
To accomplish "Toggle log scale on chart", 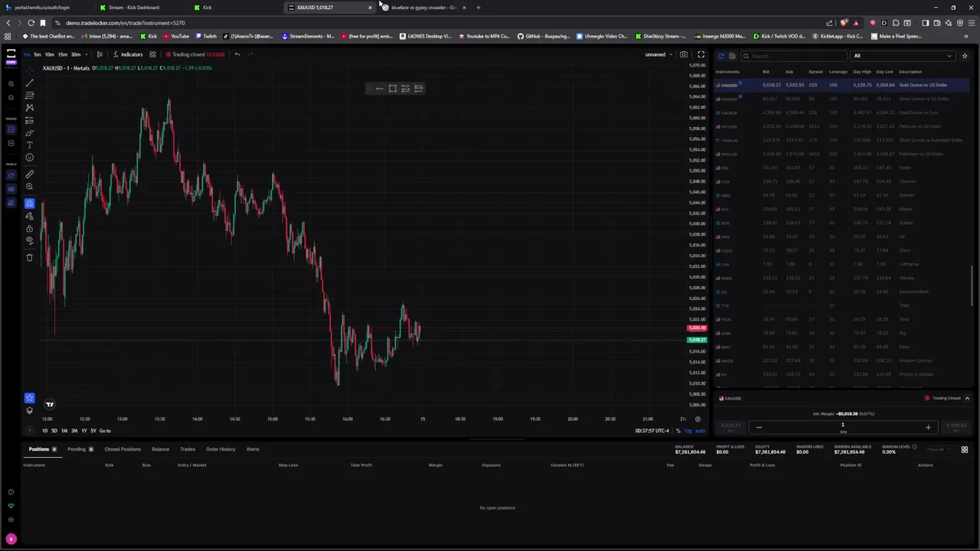I will click(x=688, y=431).
